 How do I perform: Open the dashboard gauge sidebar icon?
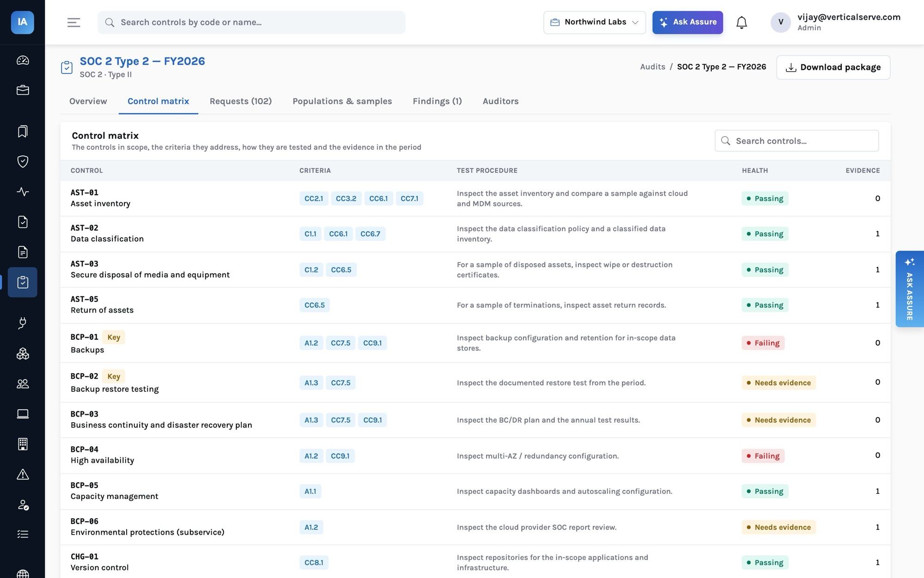click(x=23, y=60)
